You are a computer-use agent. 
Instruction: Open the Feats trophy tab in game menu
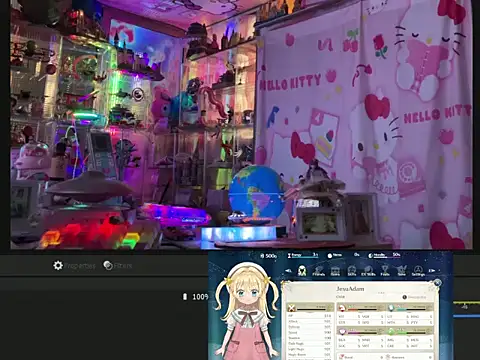[385, 270]
